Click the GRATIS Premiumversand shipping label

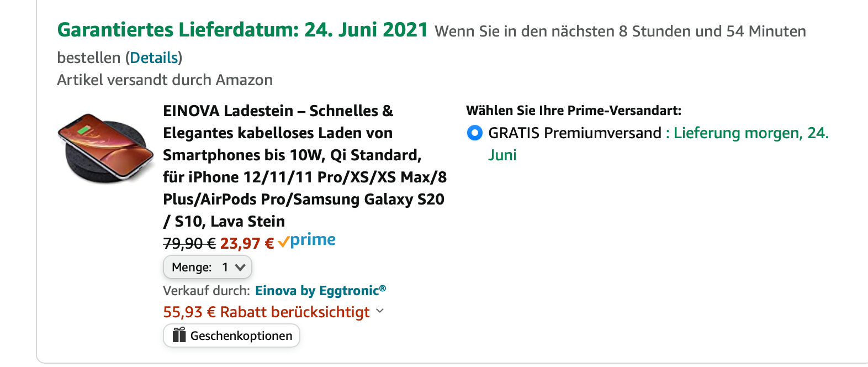pyautogui.click(x=574, y=133)
